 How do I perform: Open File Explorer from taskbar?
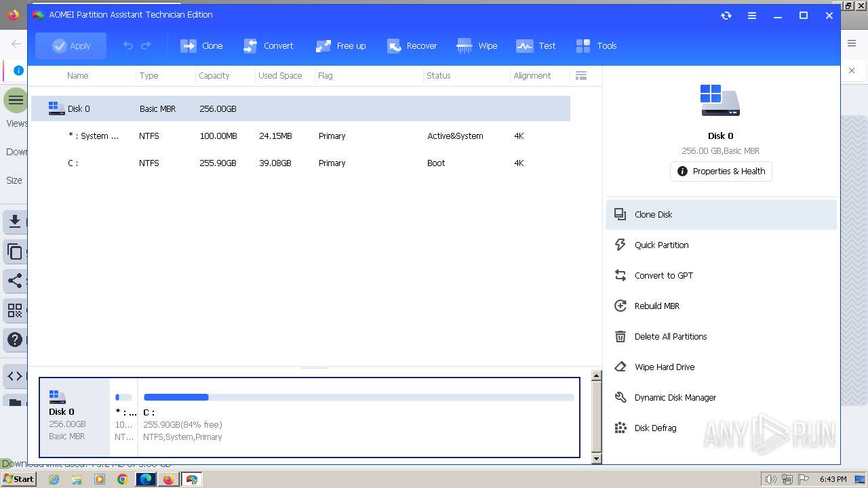click(77, 479)
